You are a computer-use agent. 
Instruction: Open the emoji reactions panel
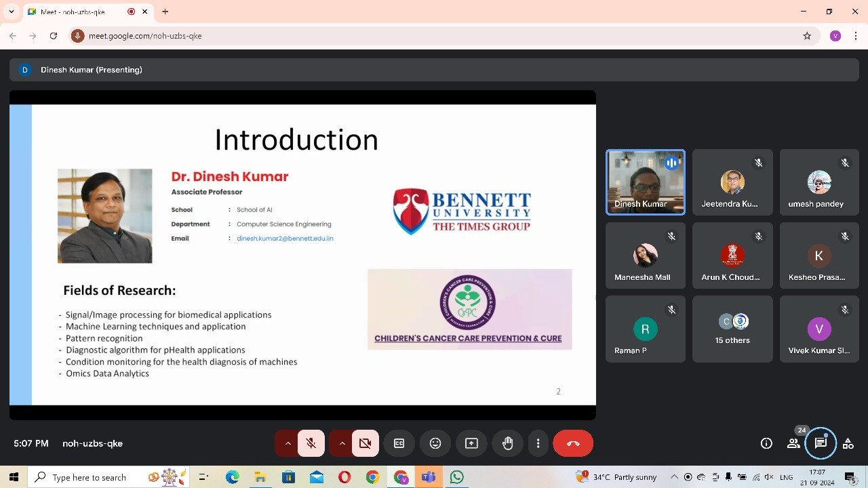coord(435,443)
